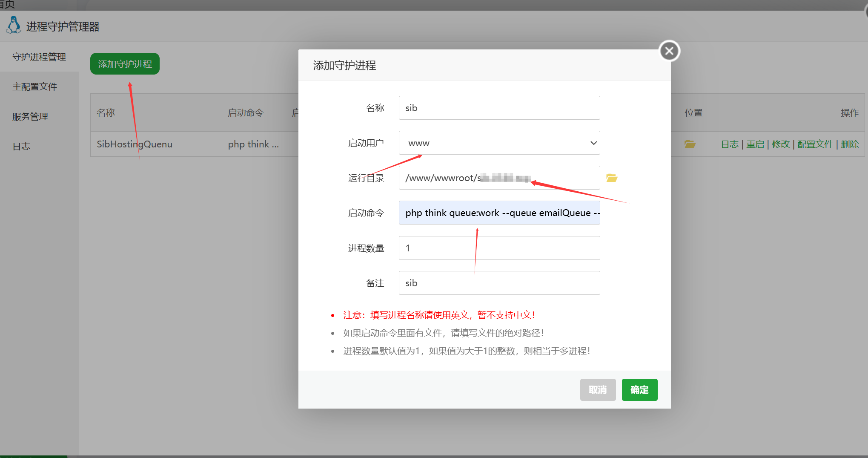Screen dimensions: 868x458
Task: Open the 服务管理 sidebar tab
Action: pos(30,117)
